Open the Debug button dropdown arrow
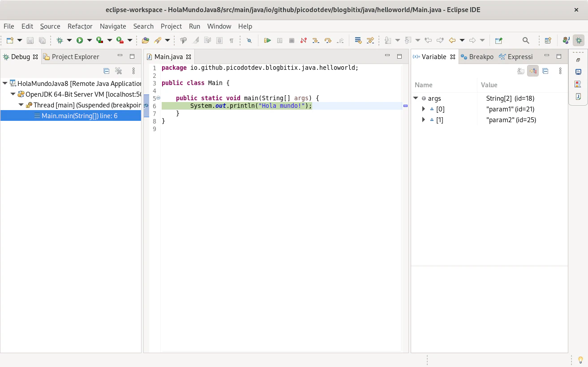Image resolution: width=588 pixels, height=367 pixels. click(x=69, y=40)
